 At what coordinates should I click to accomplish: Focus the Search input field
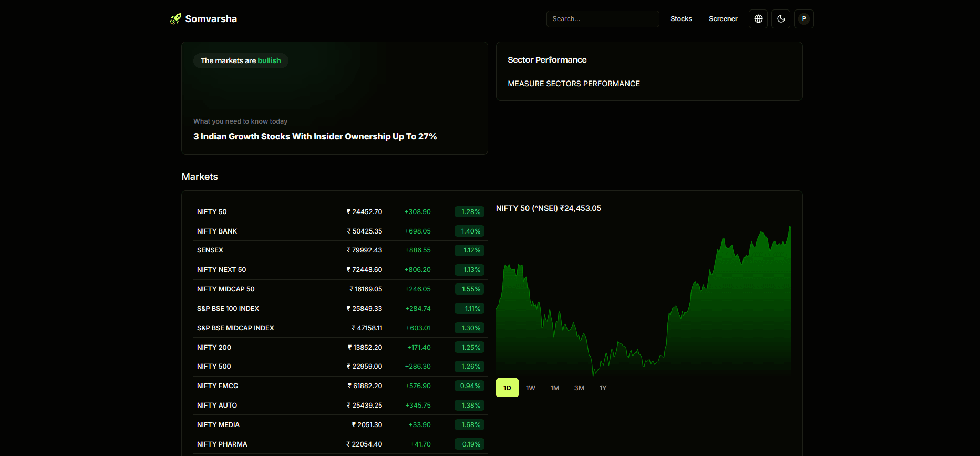coord(603,19)
